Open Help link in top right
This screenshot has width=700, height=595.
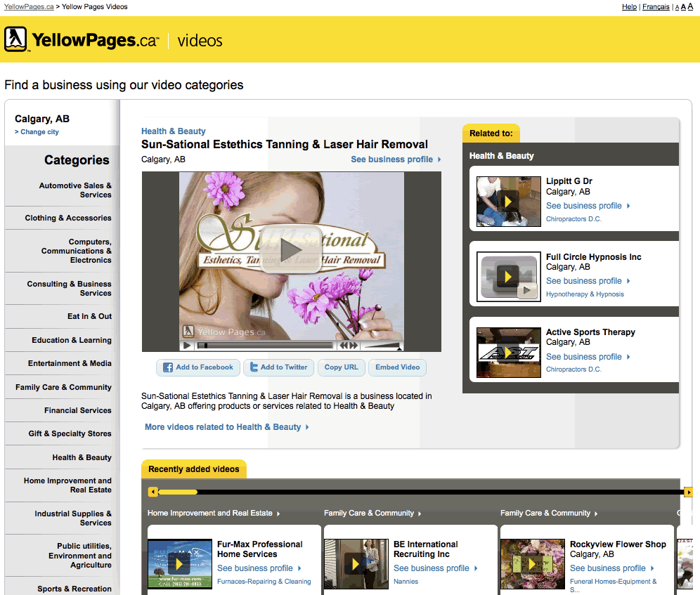tap(629, 7)
